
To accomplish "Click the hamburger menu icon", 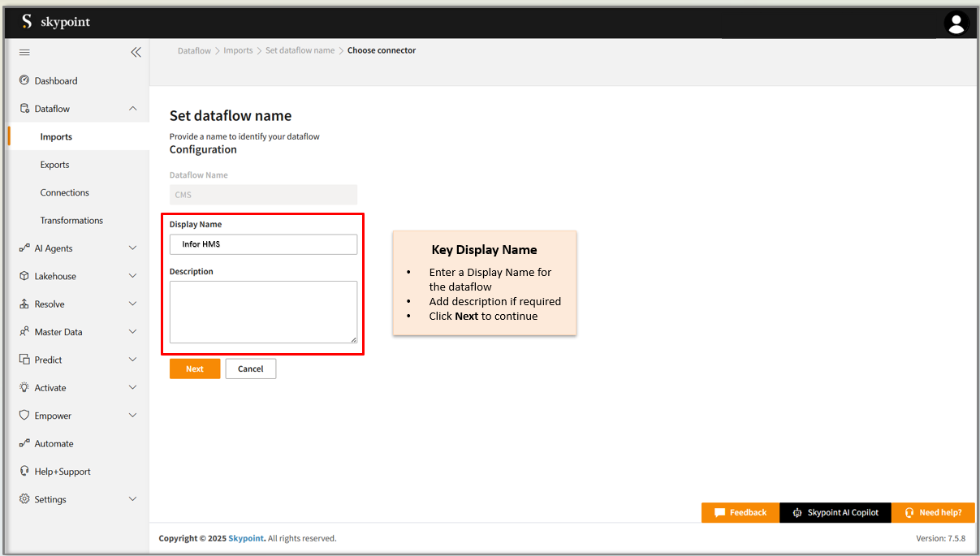I will pyautogui.click(x=24, y=52).
